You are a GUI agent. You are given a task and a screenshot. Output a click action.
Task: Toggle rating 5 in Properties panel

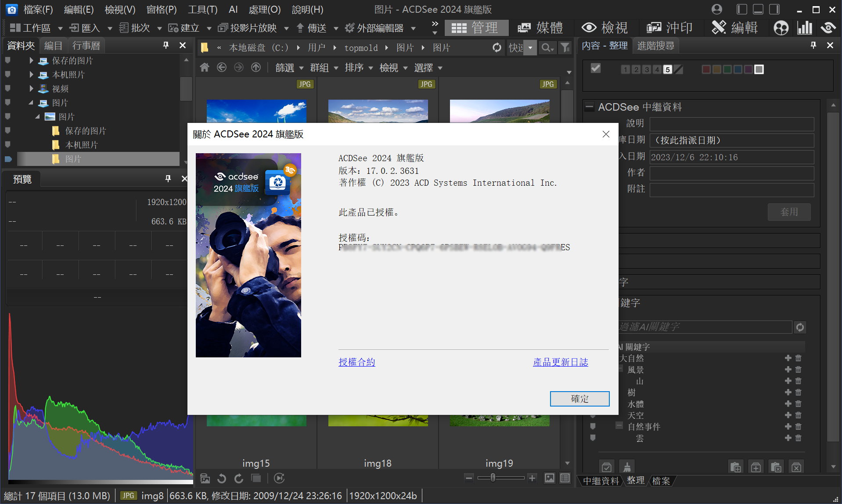point(668,69)
